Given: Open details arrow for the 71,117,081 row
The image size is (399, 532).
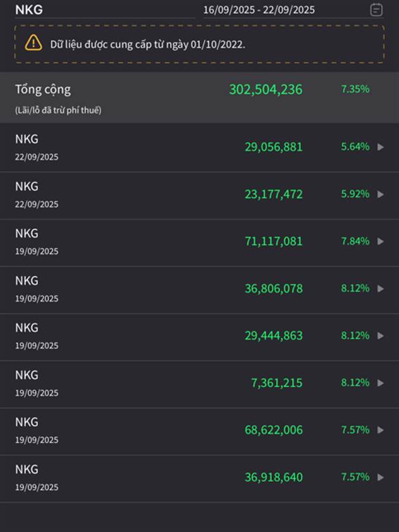Looking at the screenshot, I should pyautogui.click(x=380, y=241).
